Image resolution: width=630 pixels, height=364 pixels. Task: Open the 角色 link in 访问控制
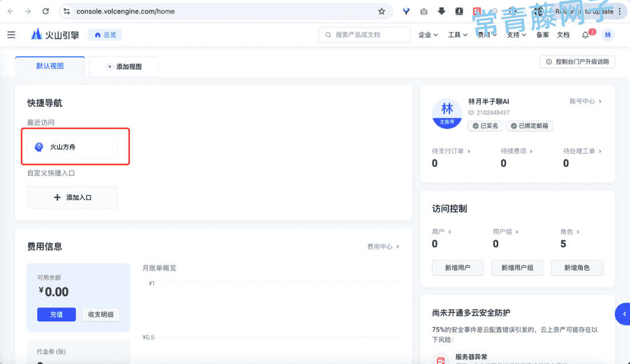(x=570, y=232)
